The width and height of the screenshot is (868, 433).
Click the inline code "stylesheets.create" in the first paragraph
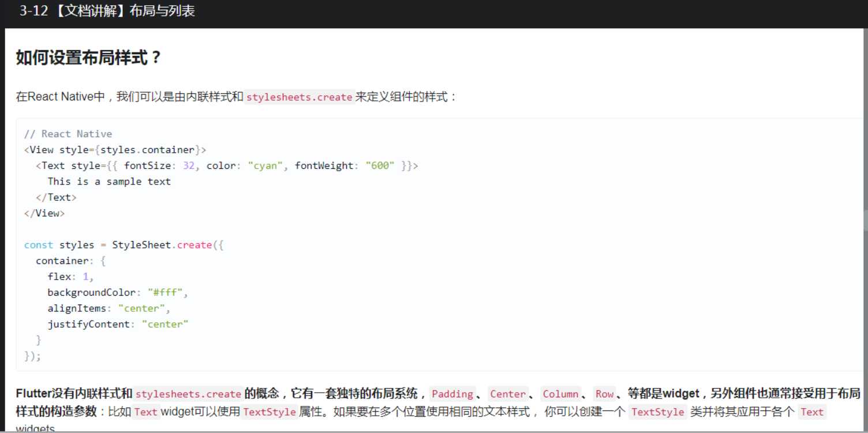click(299, 97)
